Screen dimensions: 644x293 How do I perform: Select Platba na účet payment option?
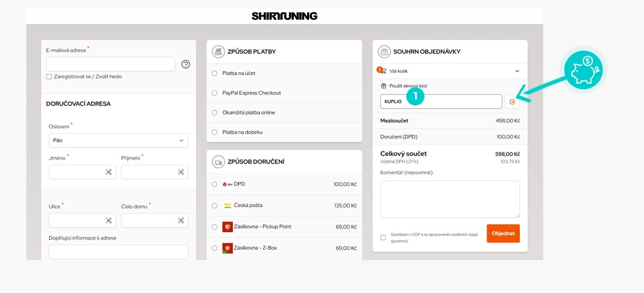click(x=214, y=73)
